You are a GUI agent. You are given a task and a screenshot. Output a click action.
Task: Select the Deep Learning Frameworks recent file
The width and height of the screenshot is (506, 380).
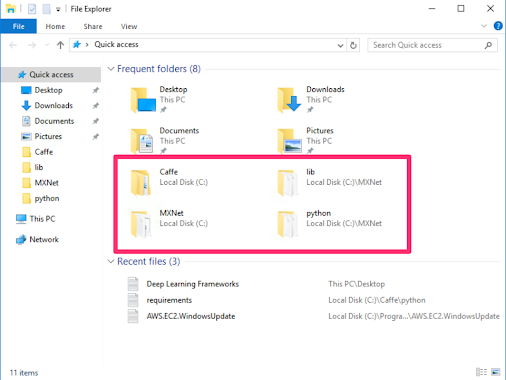click(192, 284)
